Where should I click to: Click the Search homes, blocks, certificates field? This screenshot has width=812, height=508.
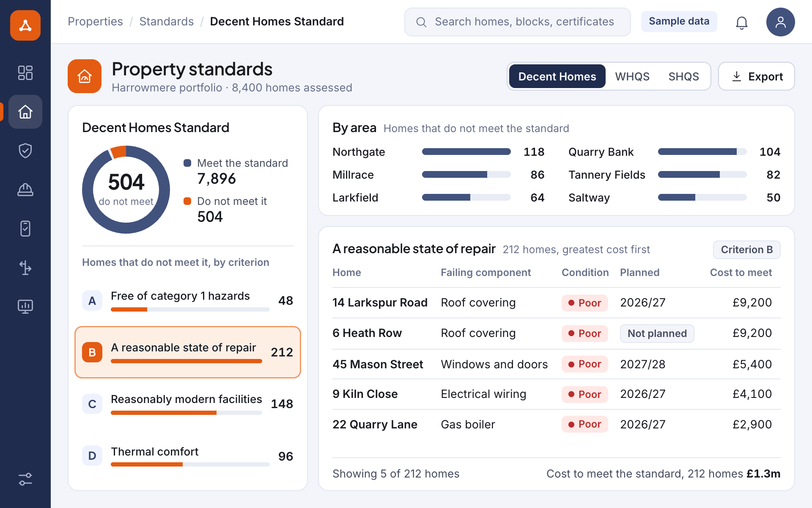(x=518, y=22)
